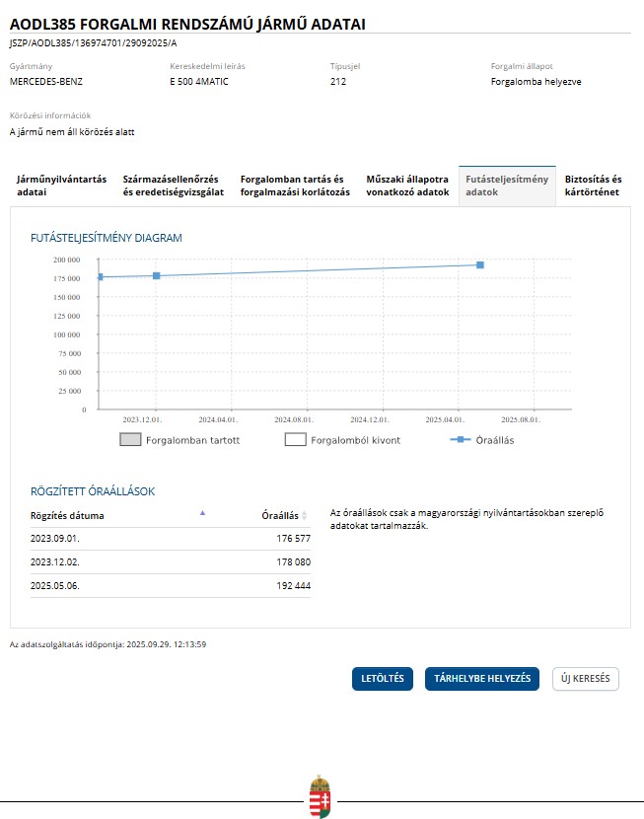Open Forgalomban tartás és forgalmazási korlátozás tab
Viewport: 644px width, 819px height.
tap(295, 186)
